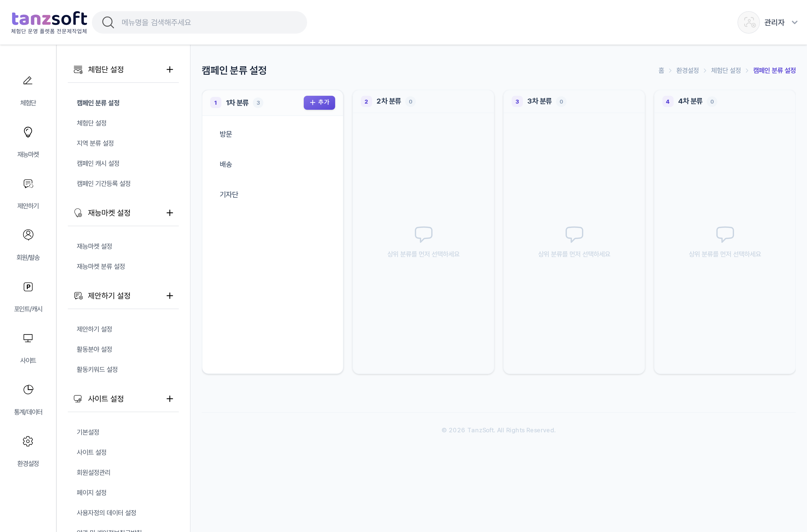807x532 pixels.
Task: Open the 재능마켓 lightbulb icon
Action: 28,132
